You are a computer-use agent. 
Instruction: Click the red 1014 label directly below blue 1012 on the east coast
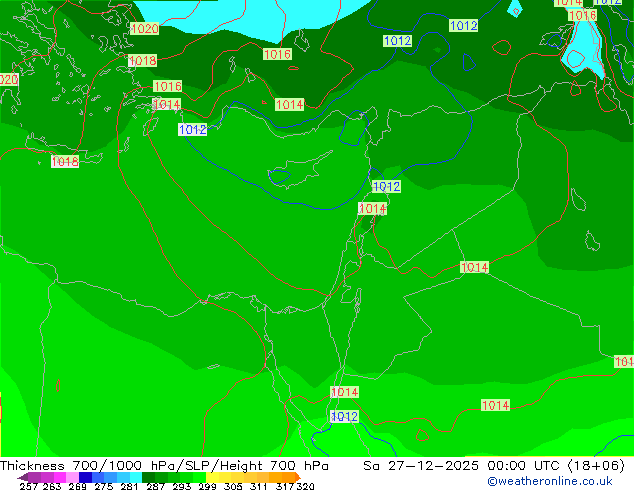coord(372,209)
